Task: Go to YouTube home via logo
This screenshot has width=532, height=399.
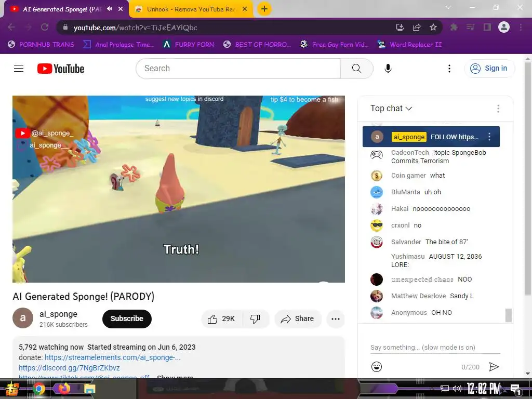Action: (x=61, y=69)
